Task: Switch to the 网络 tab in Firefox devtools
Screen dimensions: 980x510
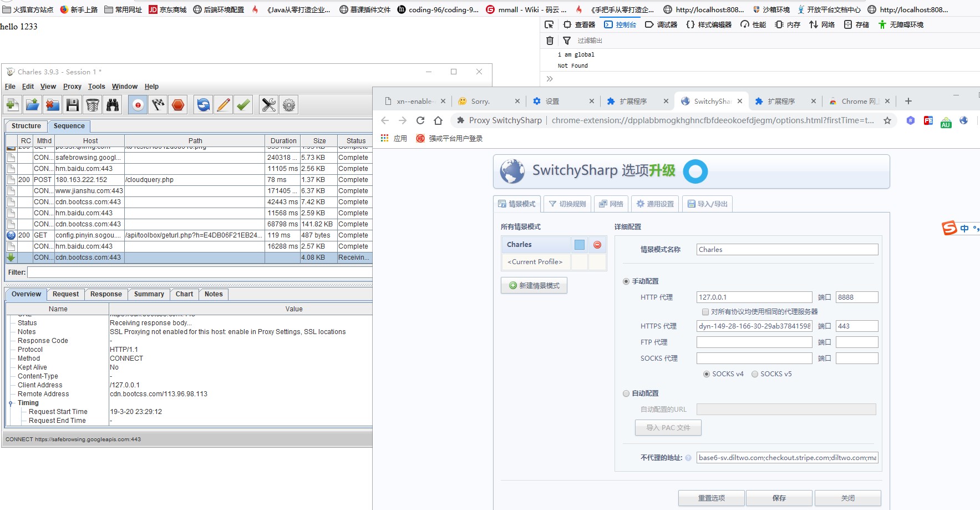Action: [822, 24]
